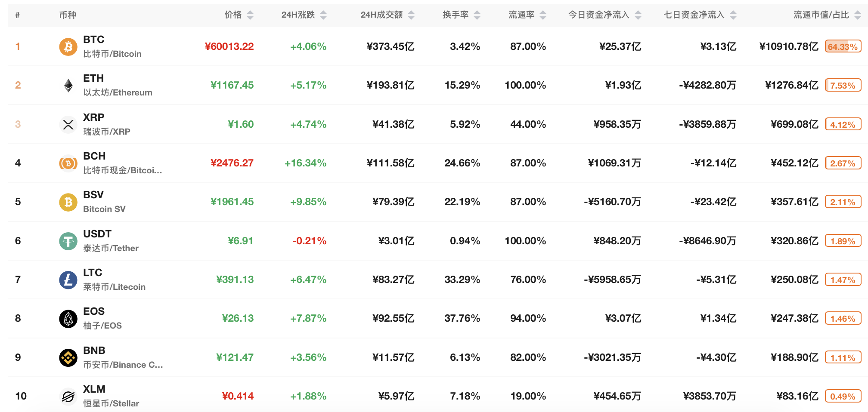Click BCH seven-day inflow -¥12.14亿
This screenshot has width=868, height=412.
(713, 163)
